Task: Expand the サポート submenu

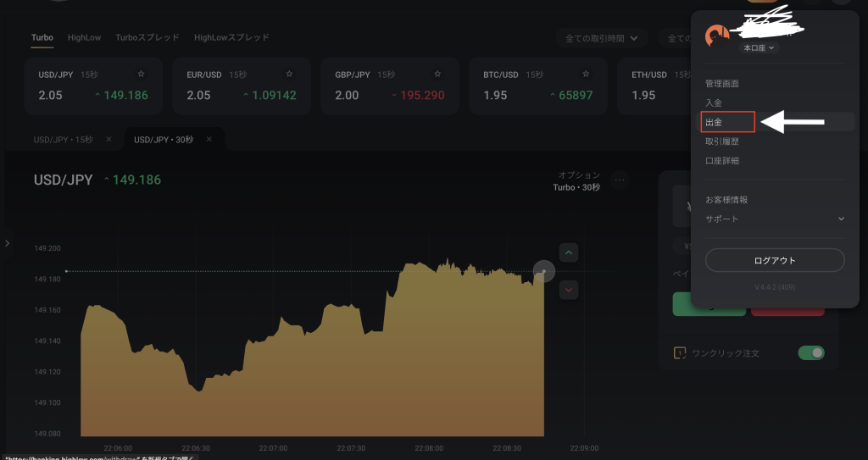Action: (841, 219)
